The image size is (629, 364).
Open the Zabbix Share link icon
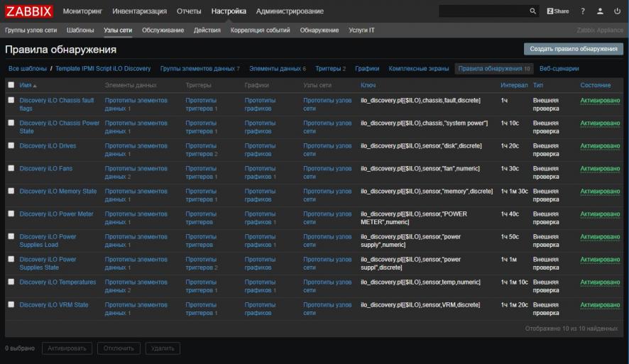557,11
